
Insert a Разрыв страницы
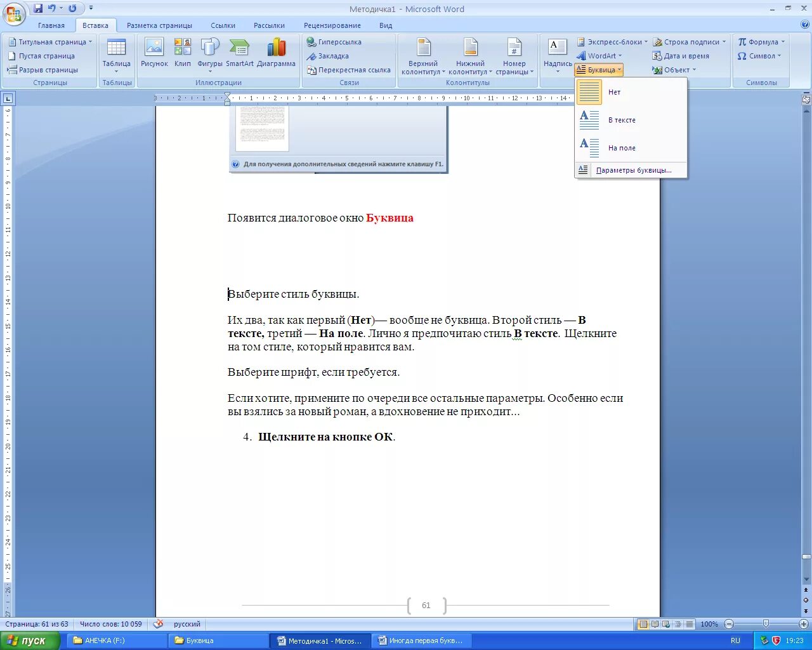click(43, 70)
